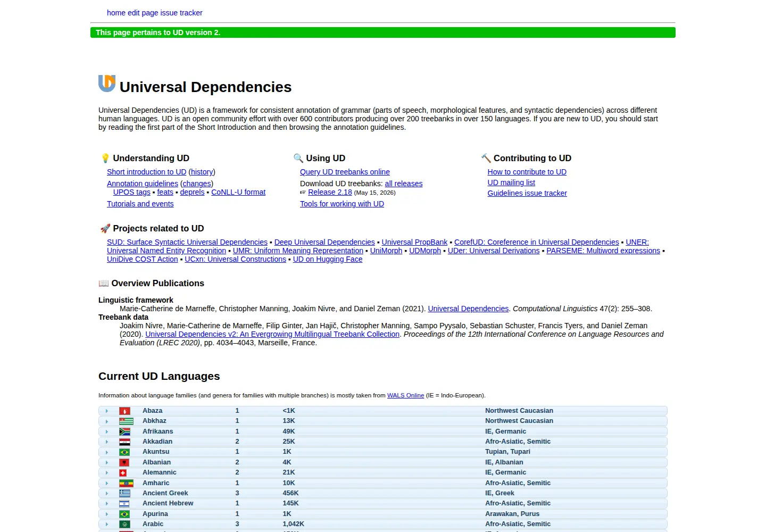Click the Afrikaans row flag icon
This screenshot has height=532, width=766.
124,432
